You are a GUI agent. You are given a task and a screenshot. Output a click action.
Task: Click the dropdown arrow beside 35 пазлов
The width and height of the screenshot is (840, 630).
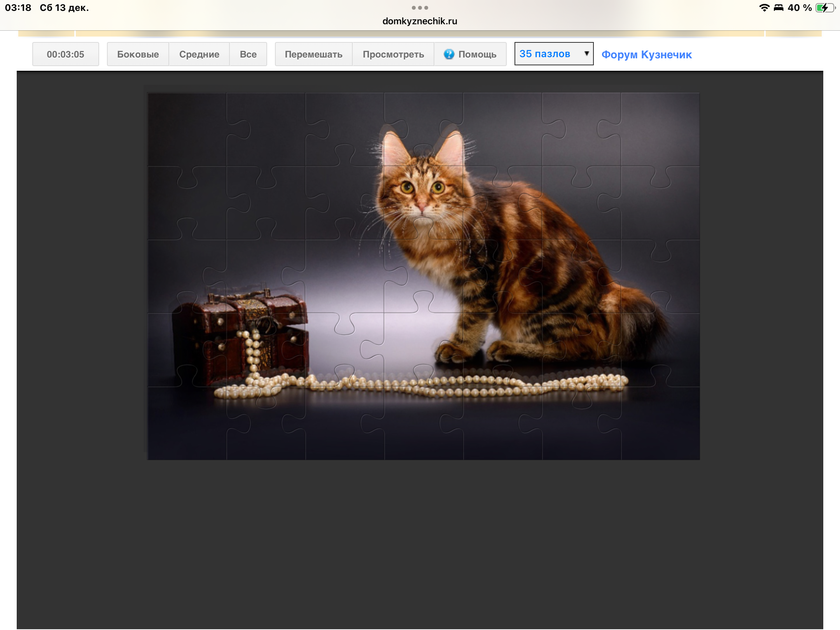(586, 54)
